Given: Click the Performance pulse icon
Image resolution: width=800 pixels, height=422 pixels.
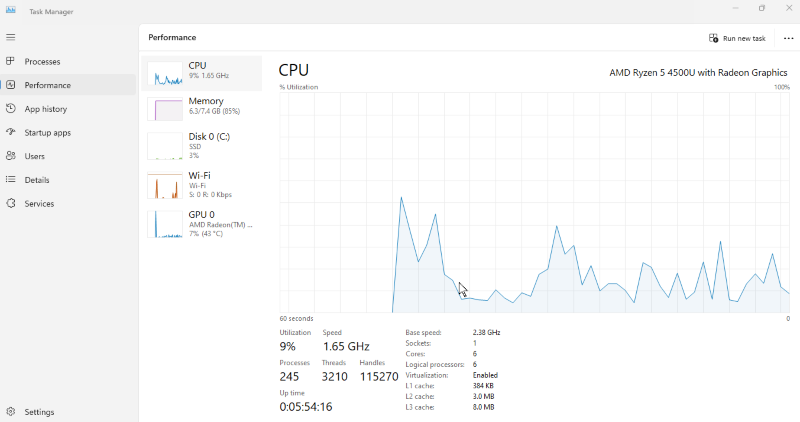Looking at the screenshot, I should click(x=10, y=85).
